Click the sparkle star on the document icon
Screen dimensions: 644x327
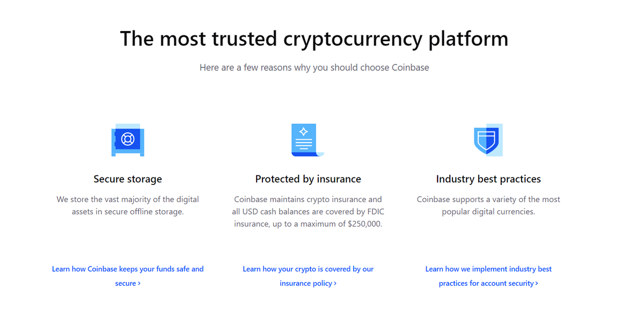click(304, 131)
